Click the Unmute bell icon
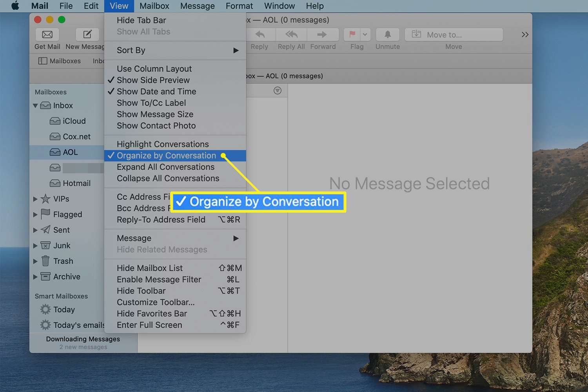Viewport: 588px width, 392px height. (388, 34)
